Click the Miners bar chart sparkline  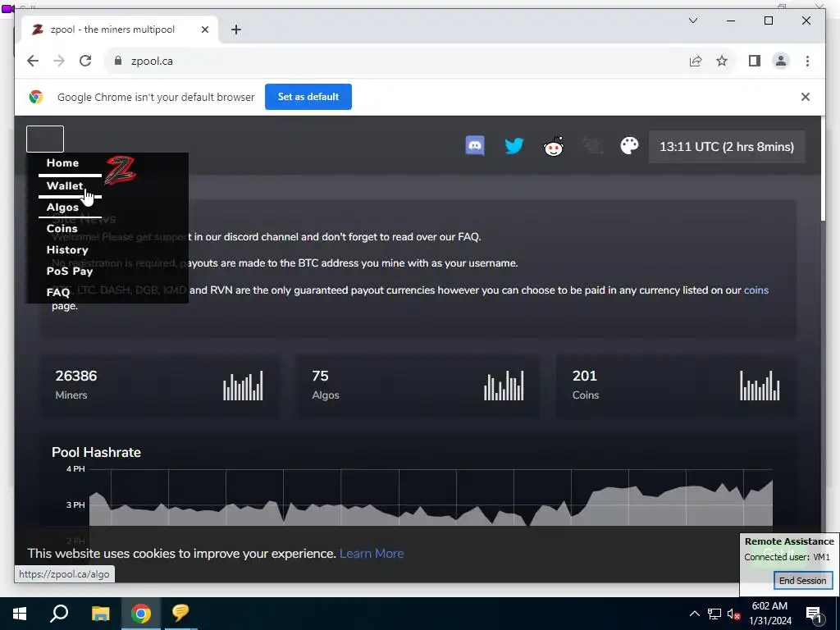(x=243, y=386)
